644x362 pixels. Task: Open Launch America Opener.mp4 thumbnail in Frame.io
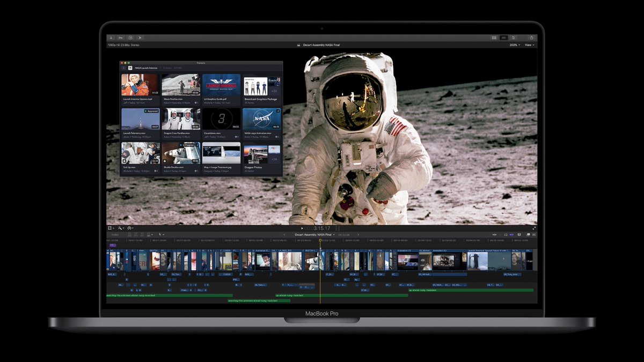click(140, 85)
